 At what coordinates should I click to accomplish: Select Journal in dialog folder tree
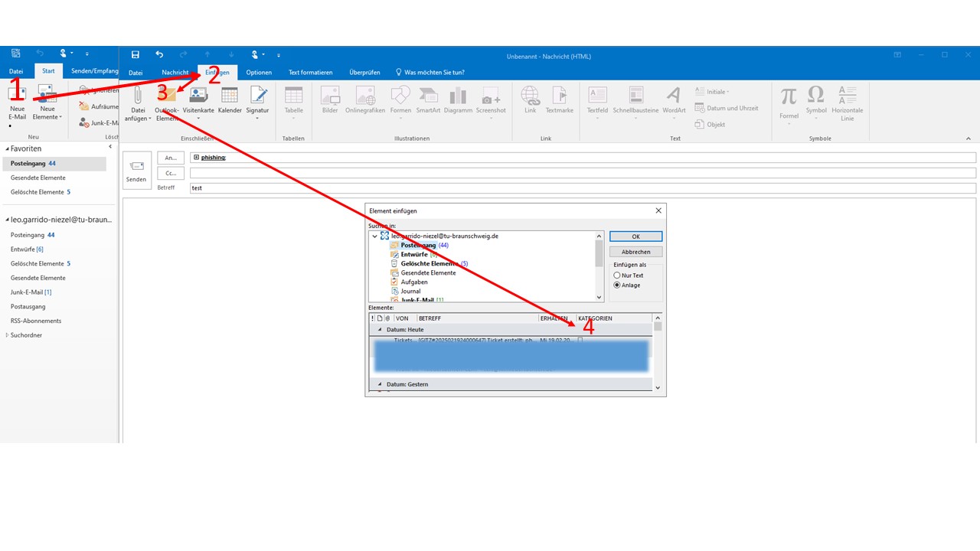click(405, 291)
